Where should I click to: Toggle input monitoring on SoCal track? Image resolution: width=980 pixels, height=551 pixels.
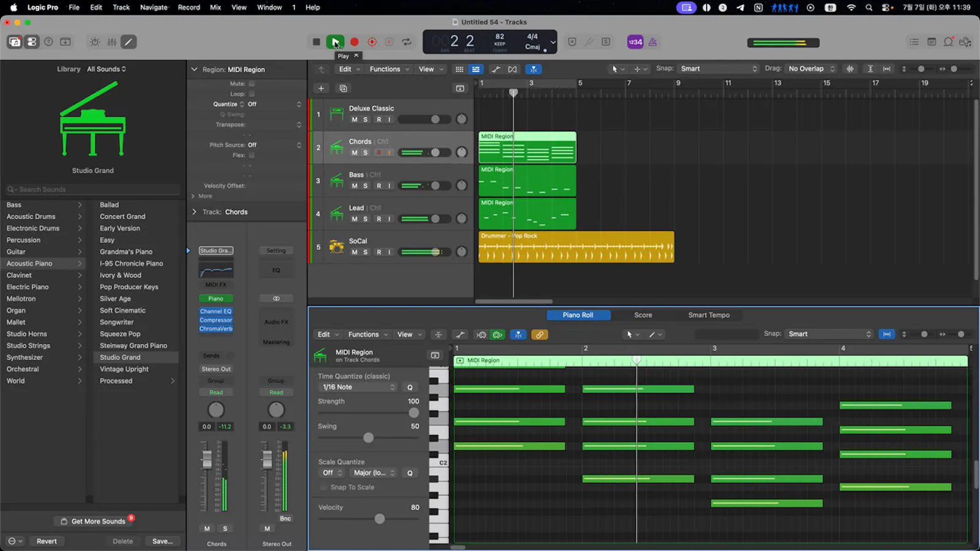pyautogui.click(x=389, y=252)
